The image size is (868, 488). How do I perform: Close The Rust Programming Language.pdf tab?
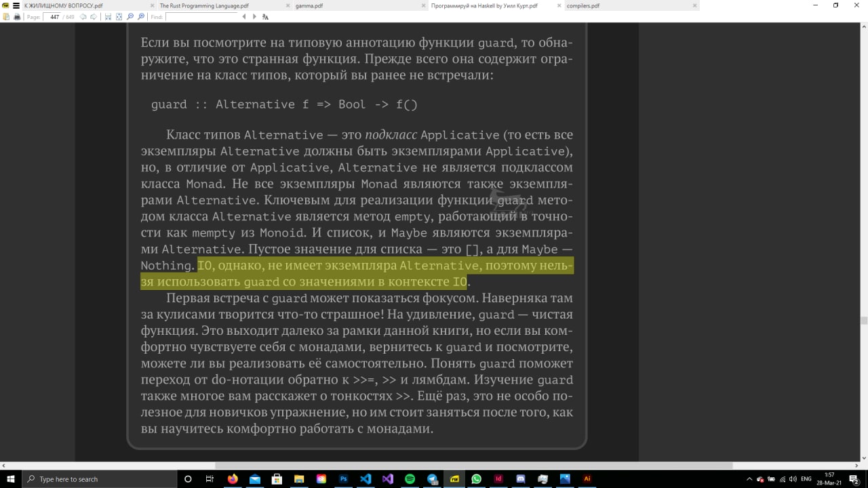[x=288, y=5]
